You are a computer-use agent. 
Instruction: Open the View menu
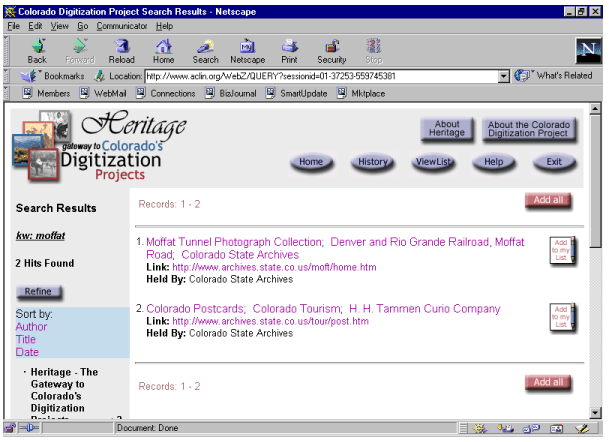[59, 26]
